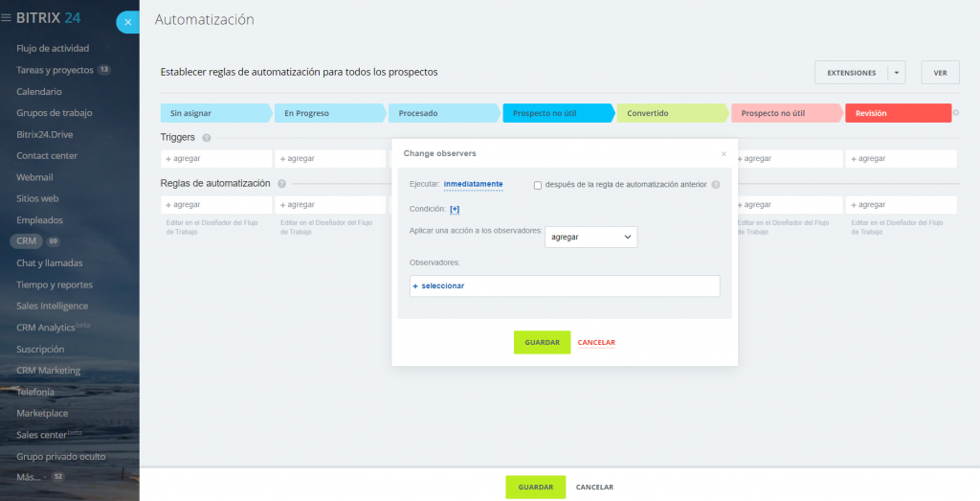Viewport: 980px width, 501px height.
Task: Close the slider with the blue X button
Action: pos(127,22)
